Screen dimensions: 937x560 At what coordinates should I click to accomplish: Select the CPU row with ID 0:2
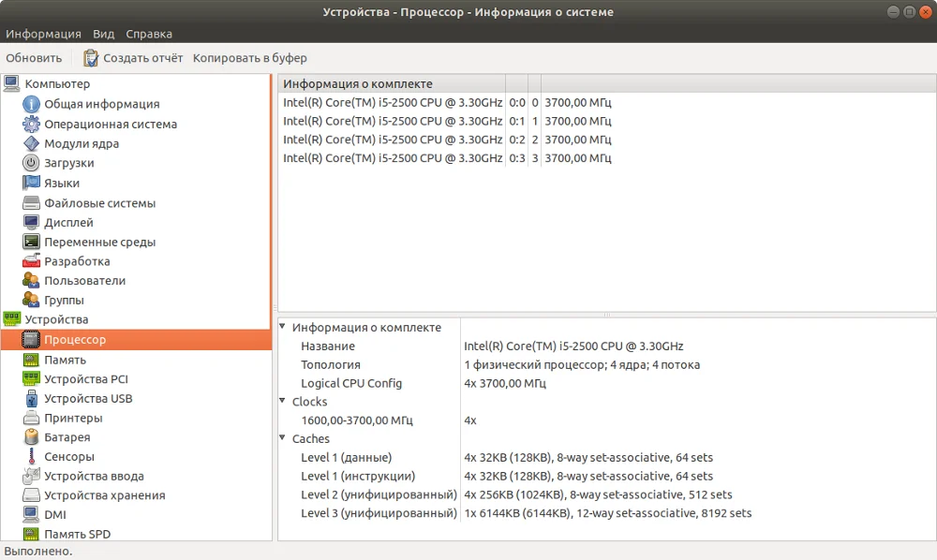click(607, 140)
